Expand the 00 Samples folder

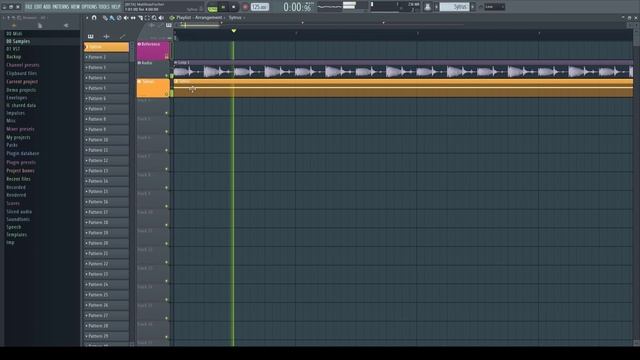[18, 42]
